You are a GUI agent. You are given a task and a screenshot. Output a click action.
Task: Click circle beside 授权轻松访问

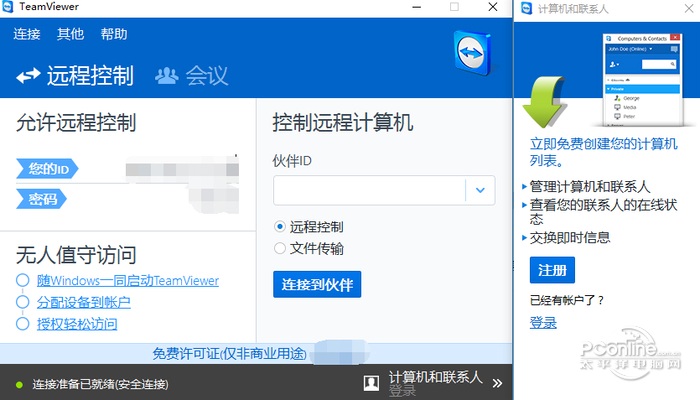[x=22, y=324]
